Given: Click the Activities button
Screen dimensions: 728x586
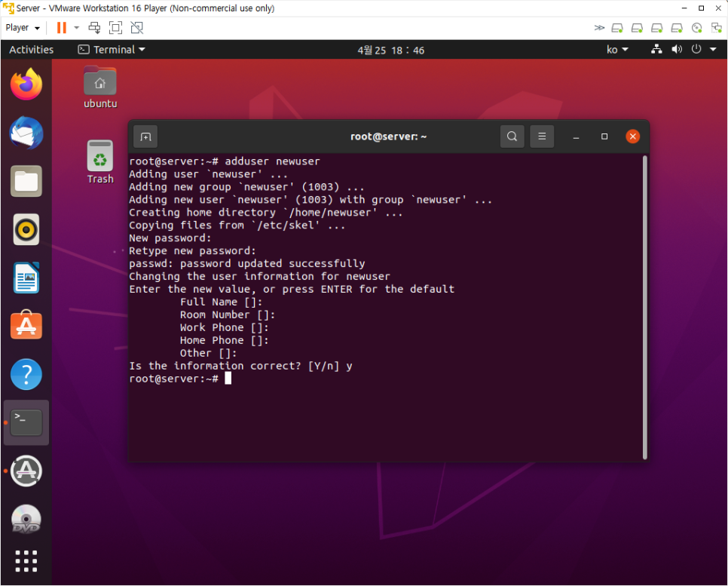Looking at the screenshot, I should tap(31, 50).
